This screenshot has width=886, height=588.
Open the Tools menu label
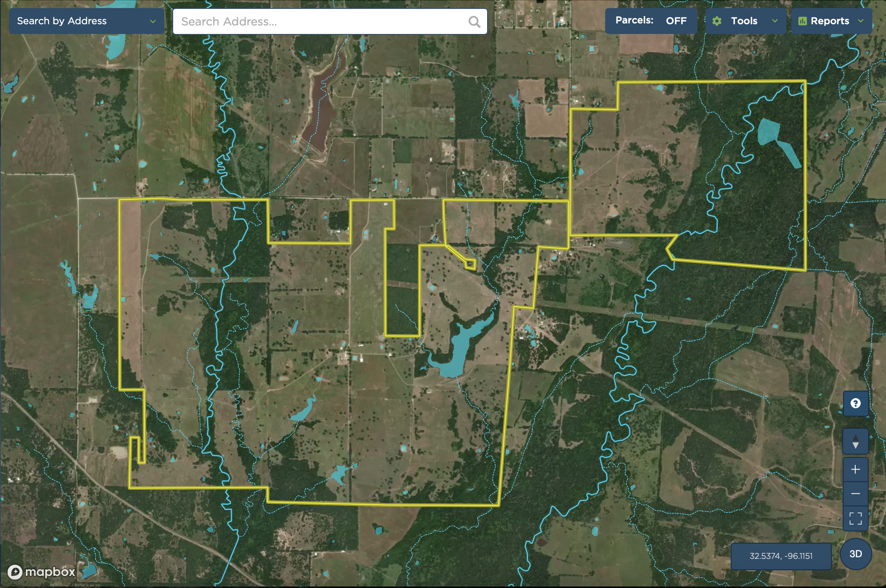point(744,21)
